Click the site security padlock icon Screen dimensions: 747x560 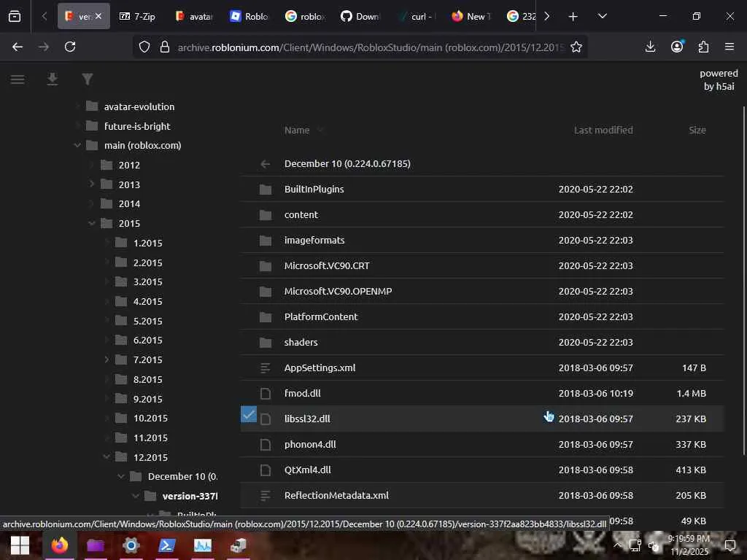click(x=165, y=47)
